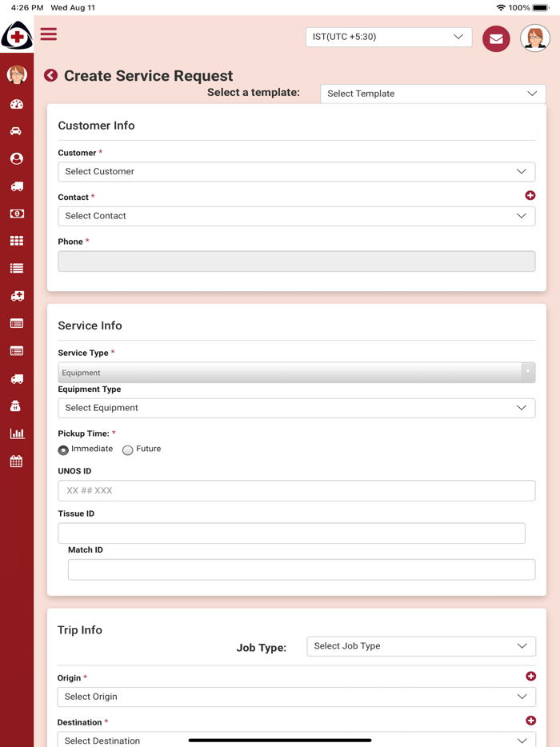Add new origin with the plus icon

531,676
